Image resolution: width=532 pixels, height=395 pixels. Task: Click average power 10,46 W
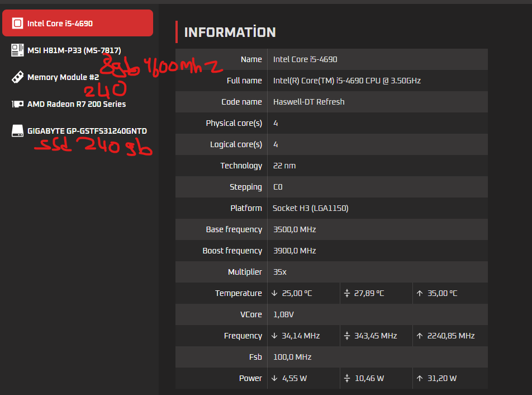(369, 378)
